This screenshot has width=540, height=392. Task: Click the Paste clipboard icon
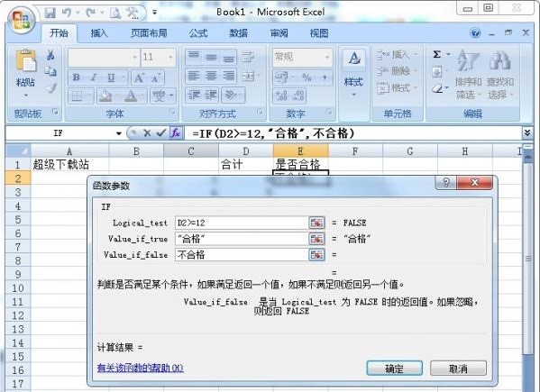pos(26,61)
